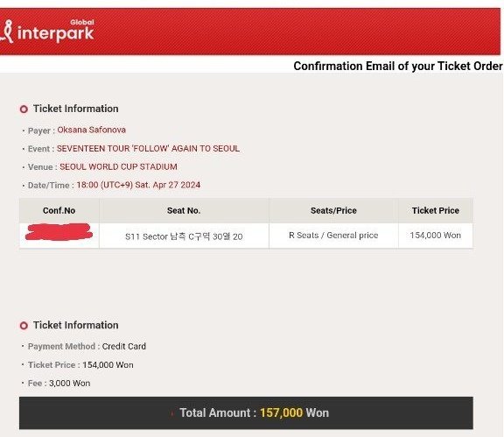Image resolution: width=504 pixels, height=437 pixels.
Task: Click the Global Interpark logo
Action: click(47, 32)
